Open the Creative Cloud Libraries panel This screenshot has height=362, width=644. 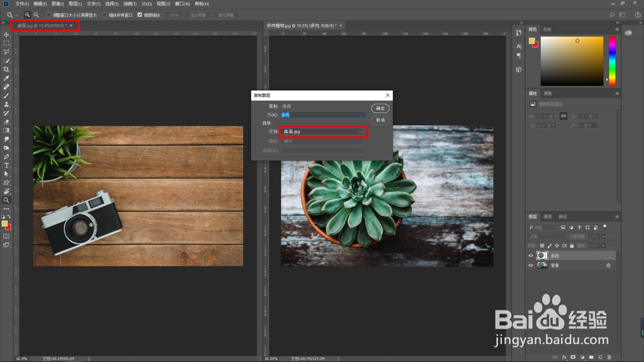click(628, 33)
